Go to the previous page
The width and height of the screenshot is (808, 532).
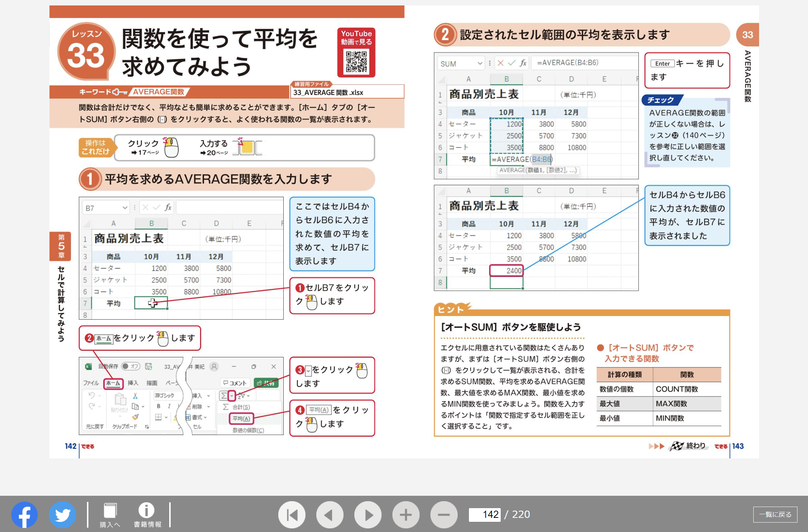pyautogui.click(x=330, y=514)
